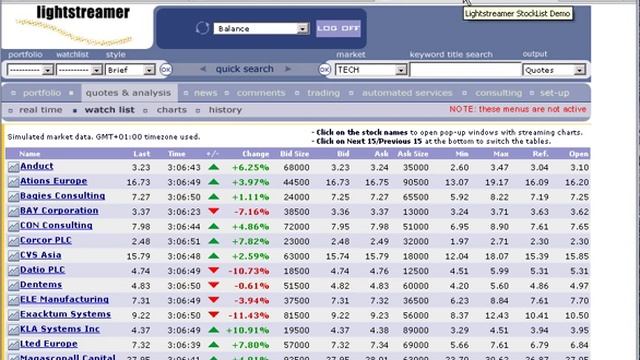Open the Quotes output dropdown

pyautogui.click(x=554, y=70)
